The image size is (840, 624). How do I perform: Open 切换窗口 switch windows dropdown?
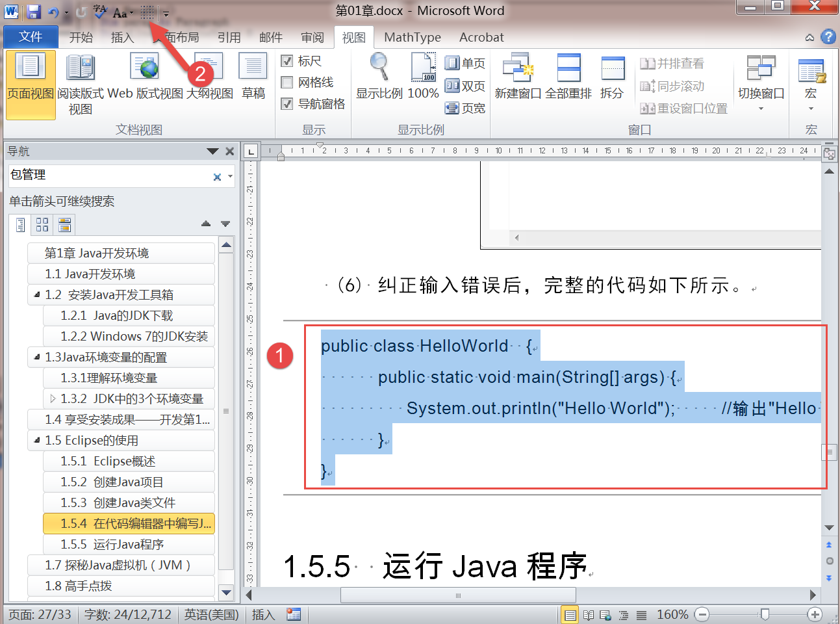761,83
